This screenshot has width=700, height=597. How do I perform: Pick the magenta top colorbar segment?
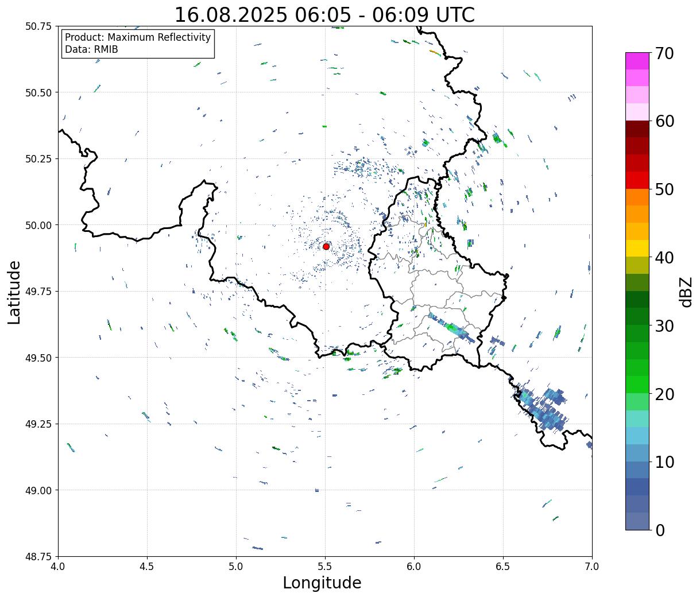coord(637,61)
